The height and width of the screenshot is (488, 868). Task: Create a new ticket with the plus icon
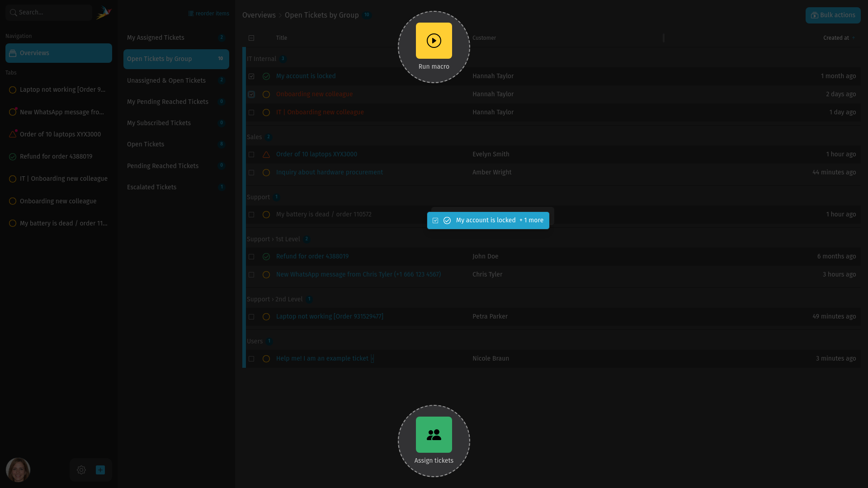coord(100,470)
